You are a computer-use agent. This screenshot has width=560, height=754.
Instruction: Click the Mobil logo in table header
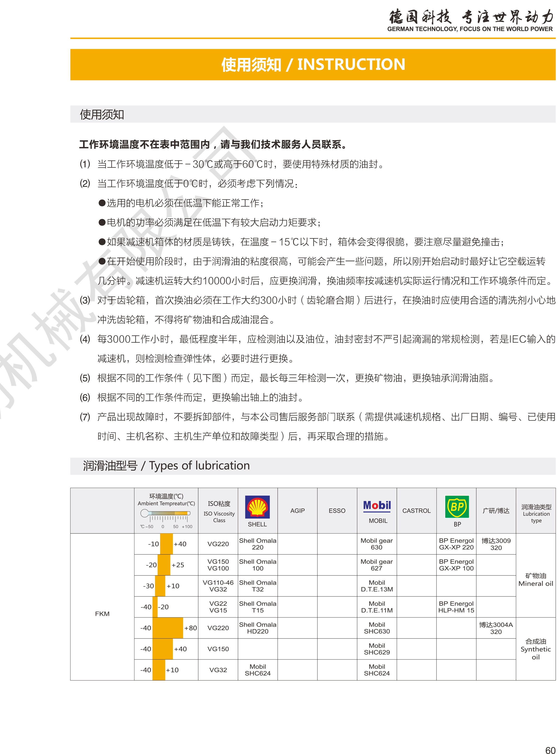pyautogui.click(x=377, y=505)
